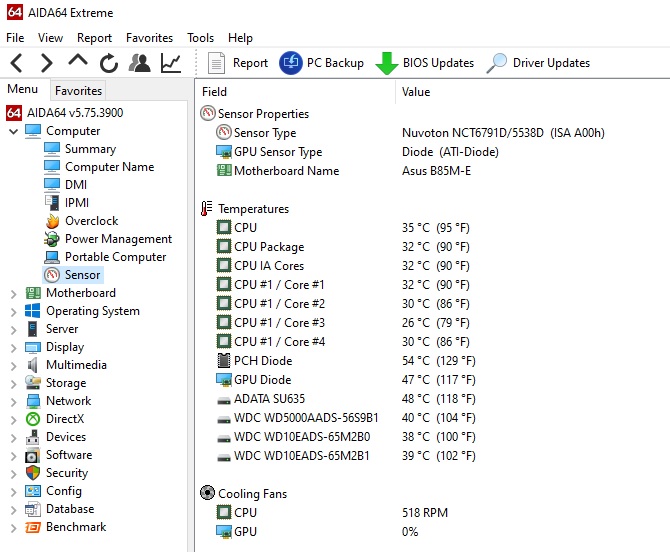Select Portable Computer in the tree
Viewport: 670px width, 552px height.
coord(105,257)
